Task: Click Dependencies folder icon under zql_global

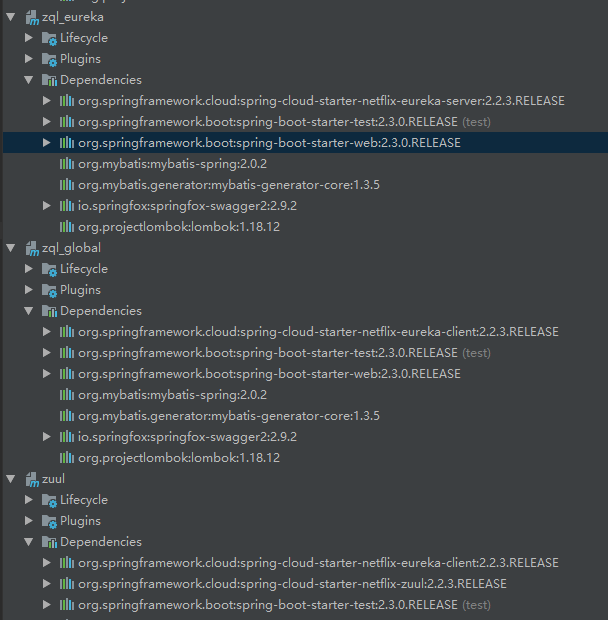Action: (49, 311)
